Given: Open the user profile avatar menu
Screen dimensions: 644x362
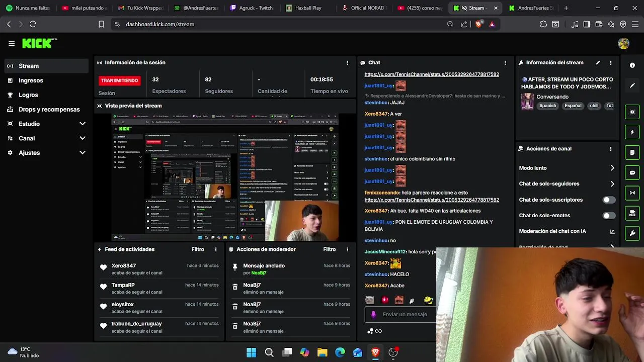Looking at the screenshot, I should coord(623,44).
